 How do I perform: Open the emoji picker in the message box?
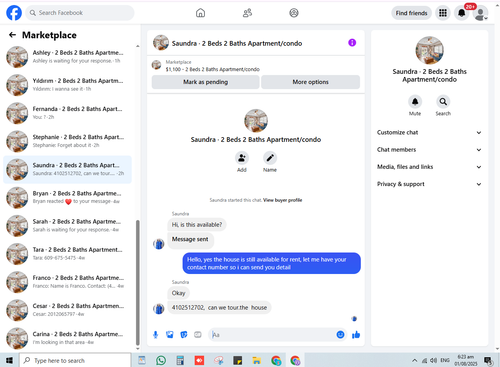(340, 335)
